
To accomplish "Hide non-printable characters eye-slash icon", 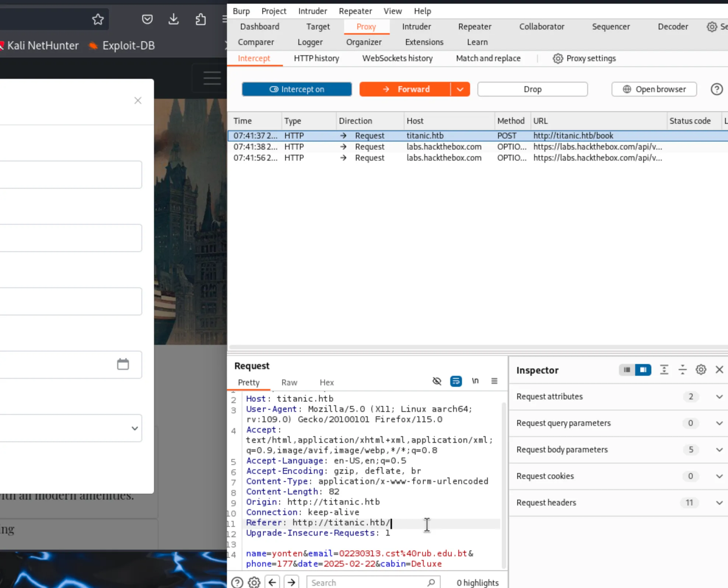I will pyautogui.click(x=437, y=381).
